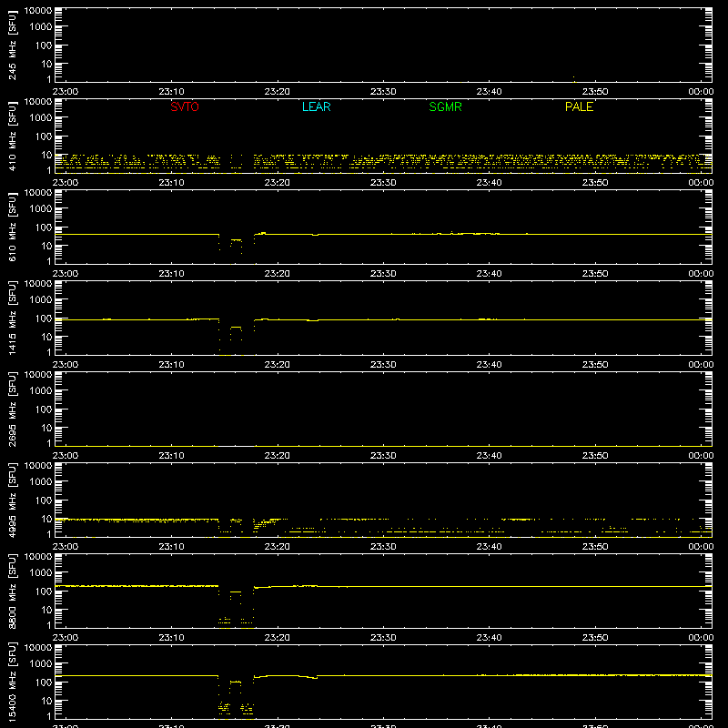Viewport: 728px width, 728px height.
Task: Click 00:00 time label below 245 MHz panel
Action: 701,92
